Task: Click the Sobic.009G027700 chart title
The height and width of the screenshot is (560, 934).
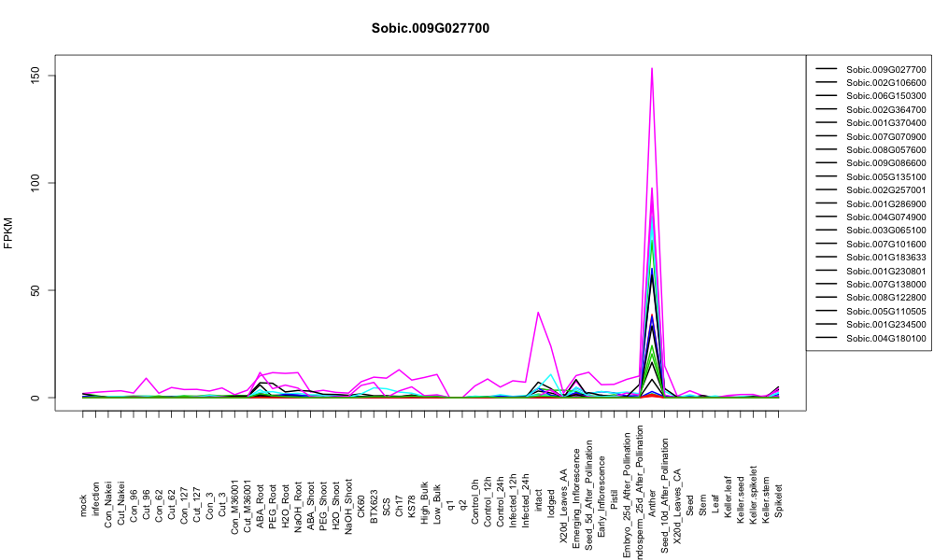Action: (430, 28)
